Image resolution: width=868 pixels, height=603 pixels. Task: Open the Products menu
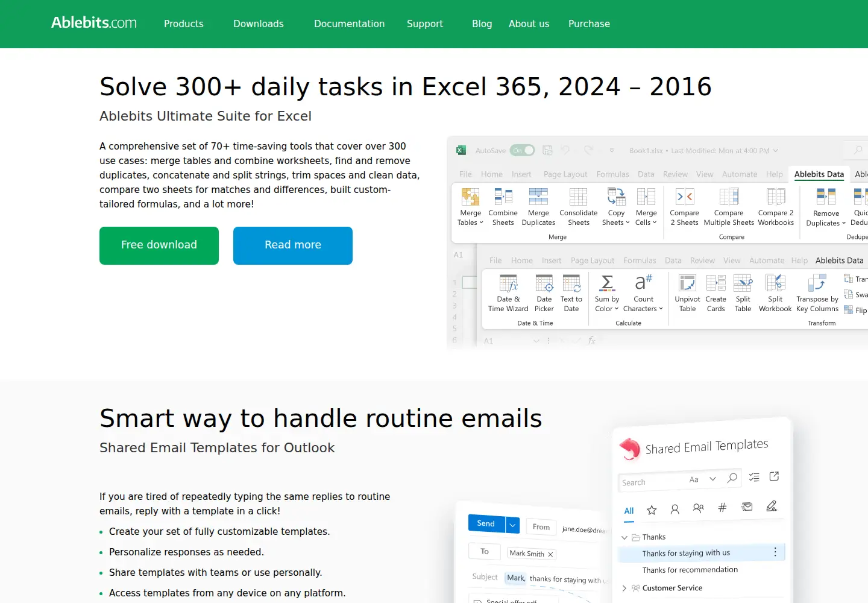(x=184, y=24)
